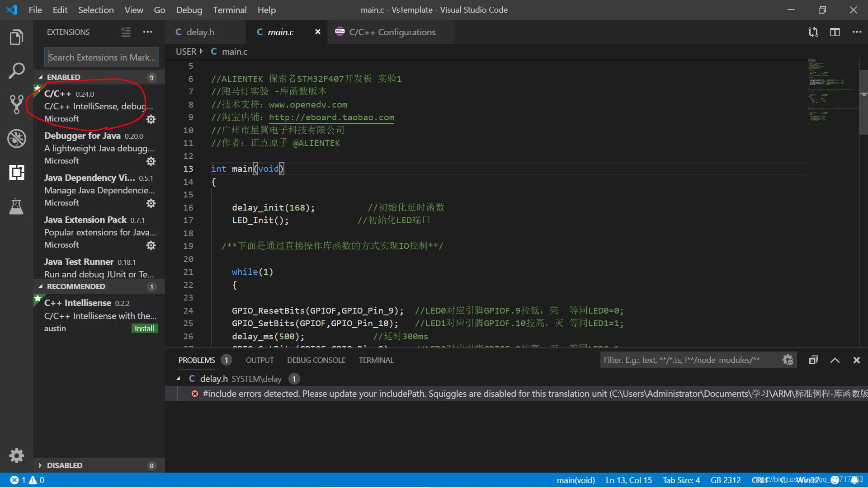Open Extensions panel more actions menu

pos(147,32)
